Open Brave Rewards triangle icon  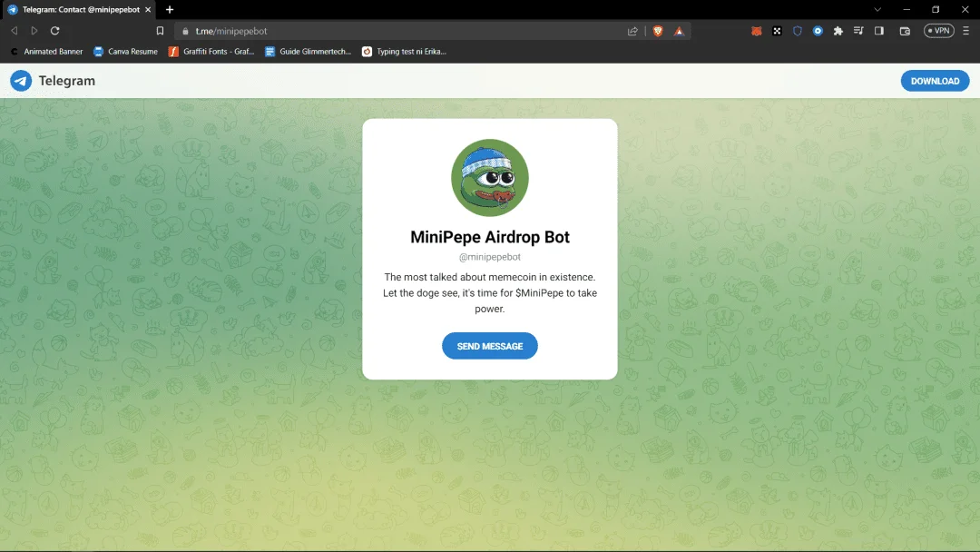point(679,31)
